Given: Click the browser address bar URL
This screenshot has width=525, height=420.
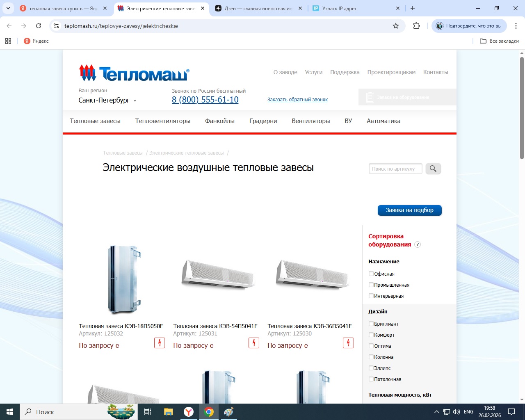Looking at the screenshot, I should click(121, 26).
